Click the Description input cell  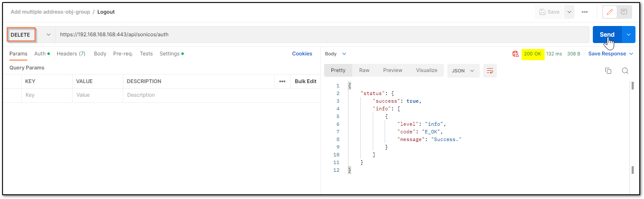coord(221,95)
